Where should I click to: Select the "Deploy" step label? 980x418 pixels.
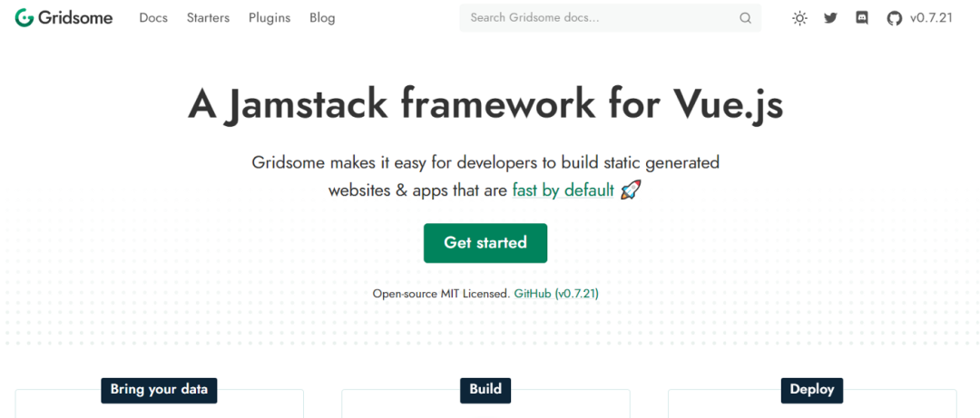click(812, 390)
